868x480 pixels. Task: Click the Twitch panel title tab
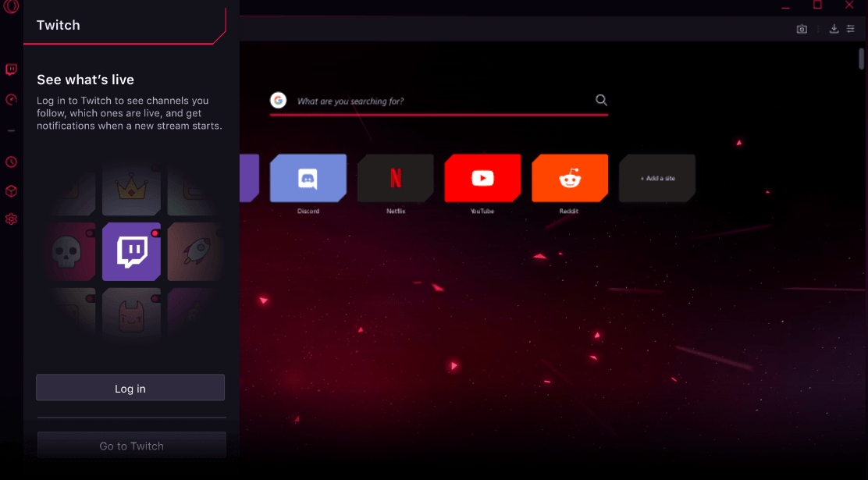125,25
